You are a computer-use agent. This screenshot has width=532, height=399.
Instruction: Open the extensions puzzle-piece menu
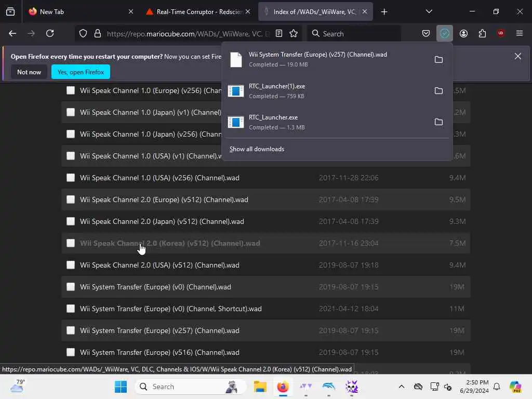click(x=482, y=33)
